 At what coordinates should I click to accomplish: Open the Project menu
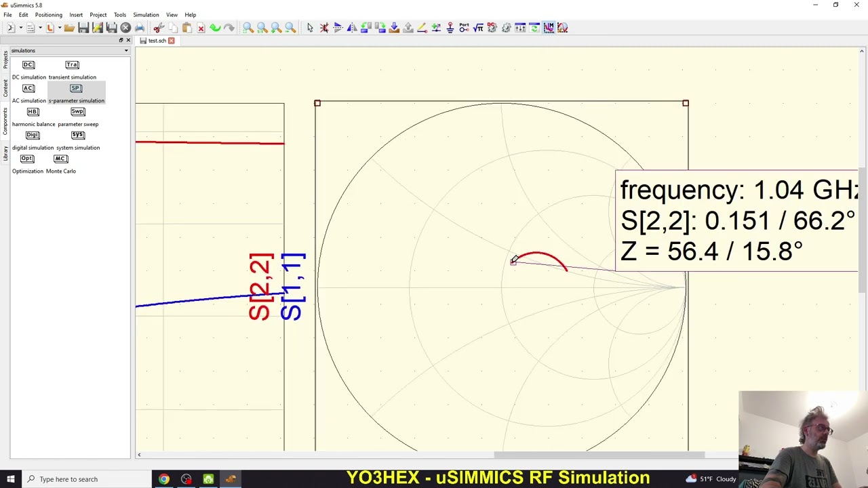98,15
